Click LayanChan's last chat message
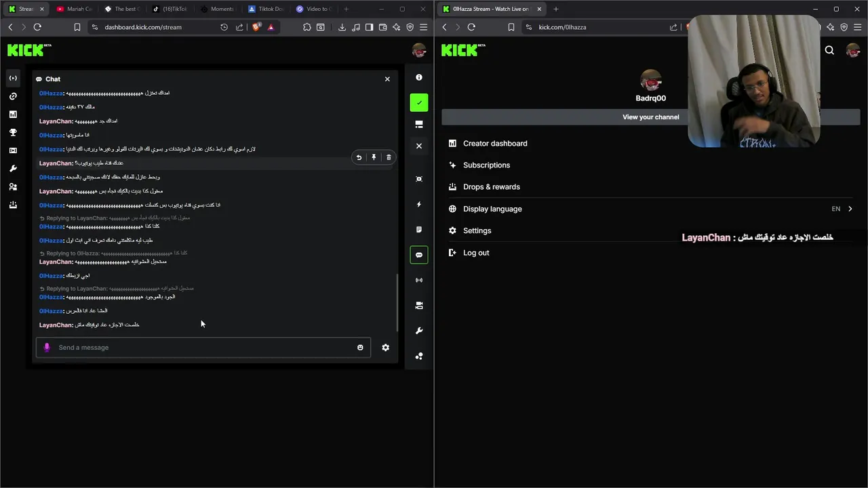868x488 pixels. coord(90,325)
